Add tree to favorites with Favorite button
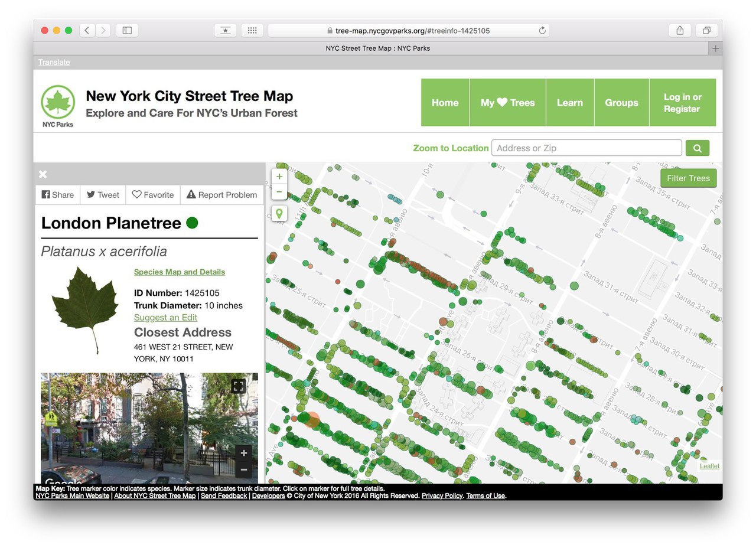This screenshot has width=756, height=548. pos(153,195)
